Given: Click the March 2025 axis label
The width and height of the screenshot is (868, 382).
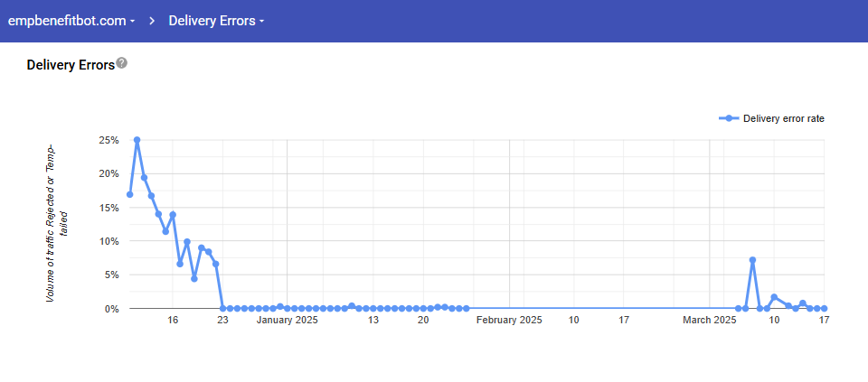Looking at the screenshot, I should click(710, 320).
